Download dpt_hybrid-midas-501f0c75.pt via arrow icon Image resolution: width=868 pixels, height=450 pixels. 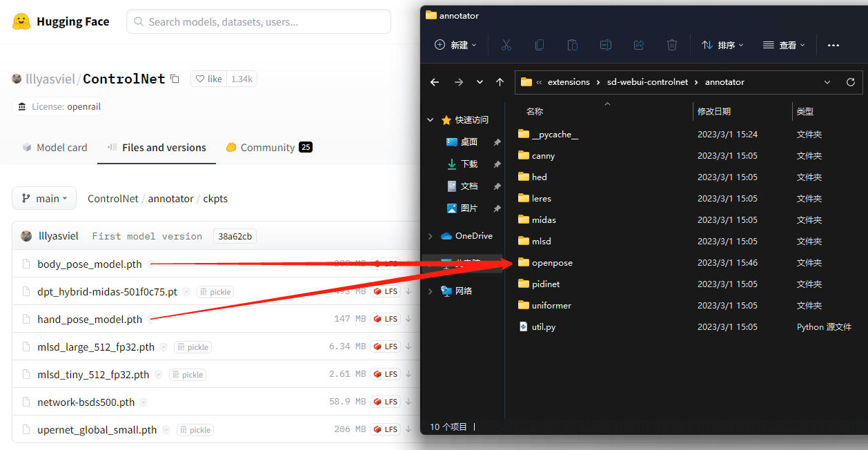[x=408, y=291]
